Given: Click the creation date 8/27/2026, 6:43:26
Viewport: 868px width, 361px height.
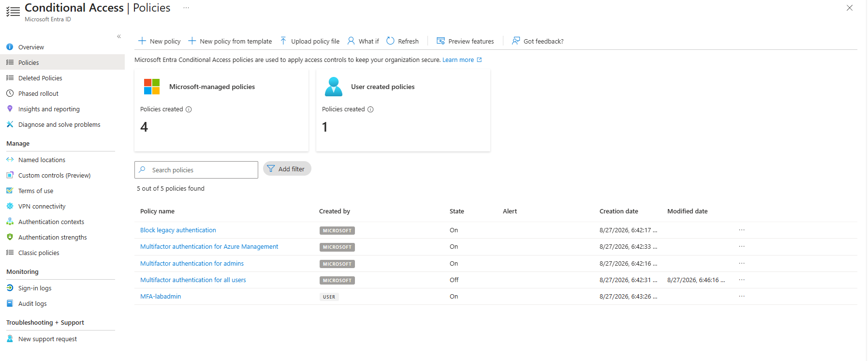Looking at the screenshot, I should [628, 297].
